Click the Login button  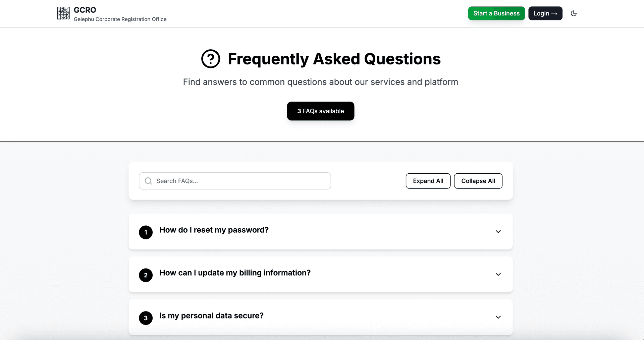click(545, 13)
